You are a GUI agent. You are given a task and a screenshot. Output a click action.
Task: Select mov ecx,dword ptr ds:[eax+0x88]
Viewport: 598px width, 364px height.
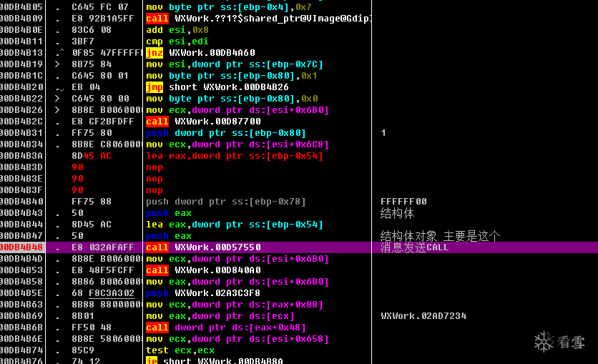[x=235, y=305]
